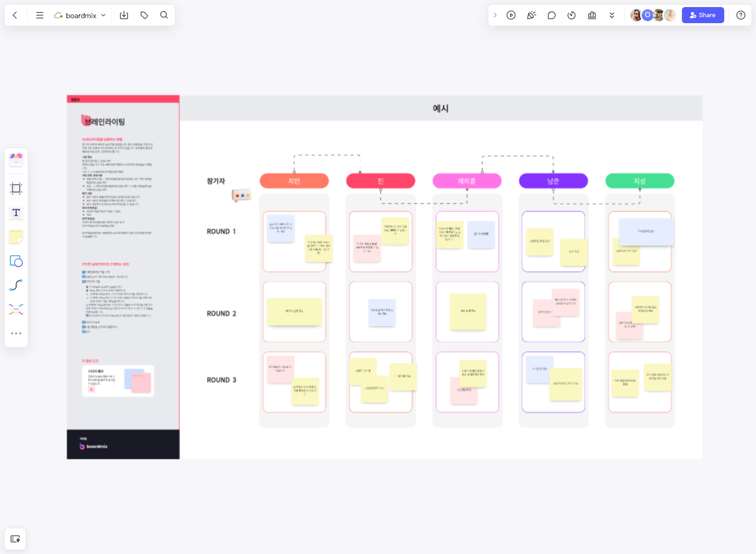
Task: Click the chat bubble emoji under 참가자
Action: tap(241, 195)
